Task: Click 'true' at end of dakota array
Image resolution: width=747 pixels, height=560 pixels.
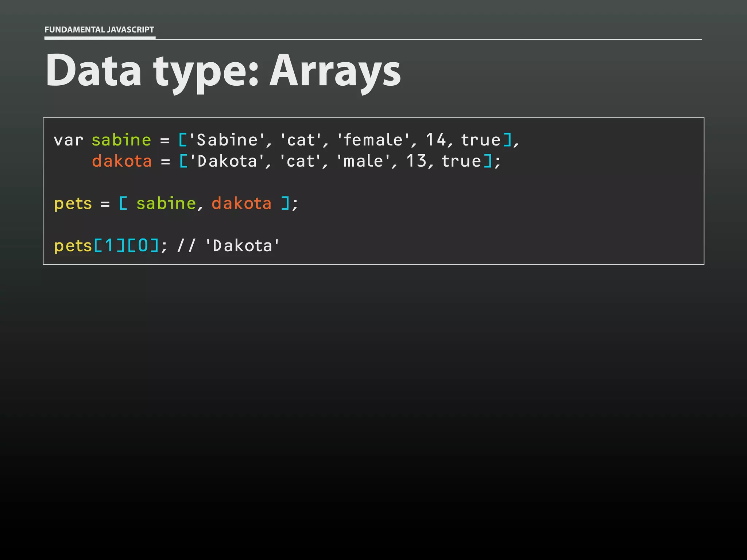Action: click(x=461, y=161)
